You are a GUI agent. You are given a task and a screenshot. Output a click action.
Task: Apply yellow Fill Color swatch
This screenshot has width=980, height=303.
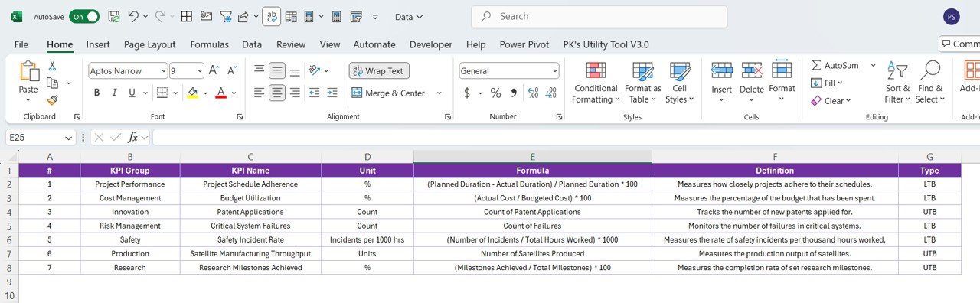click(x=192, y=93)
